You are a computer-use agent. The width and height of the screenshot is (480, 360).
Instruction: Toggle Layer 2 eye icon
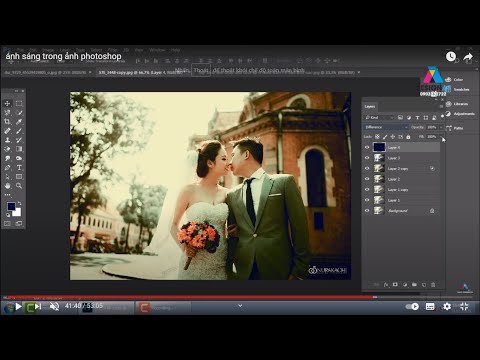coord(367,179)
